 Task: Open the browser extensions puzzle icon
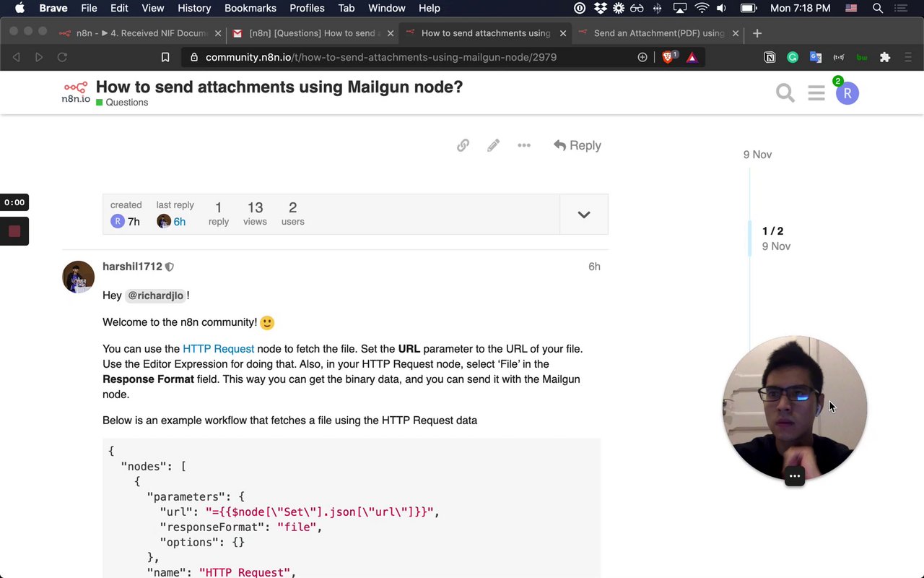tap(885, 57)
